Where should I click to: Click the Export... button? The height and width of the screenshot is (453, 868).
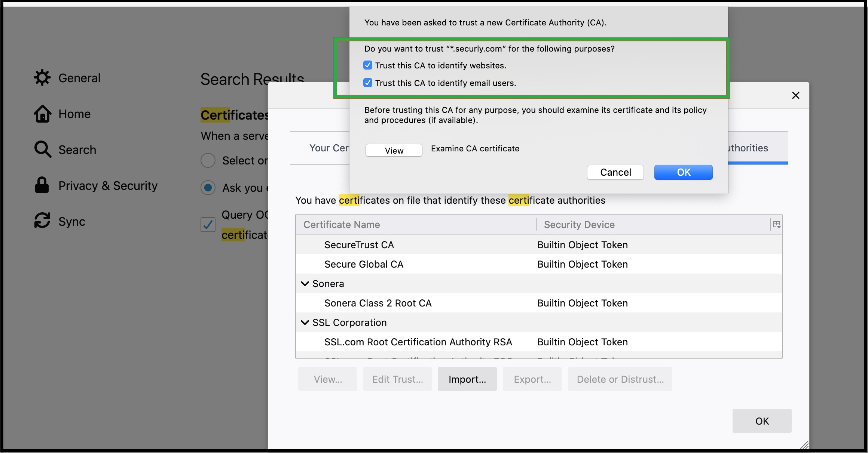[x=532, y=379]
